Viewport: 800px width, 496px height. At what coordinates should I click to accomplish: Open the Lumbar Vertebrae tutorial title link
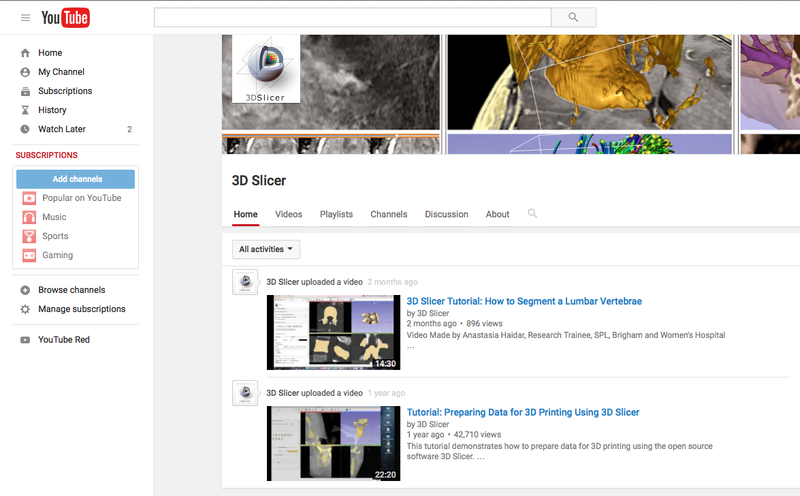pyautogui.click(x=523, y=301)
